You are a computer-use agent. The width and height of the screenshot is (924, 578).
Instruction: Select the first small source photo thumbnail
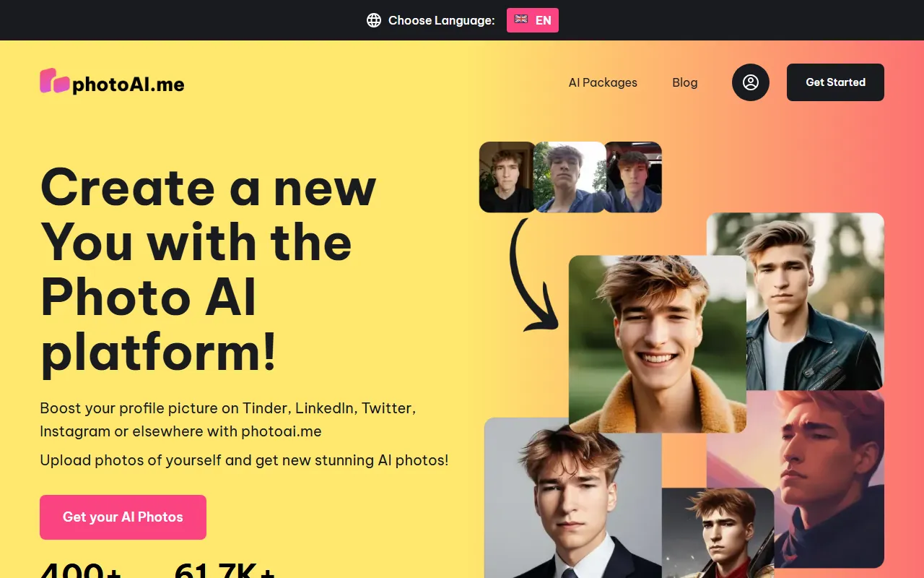point(507,177)
